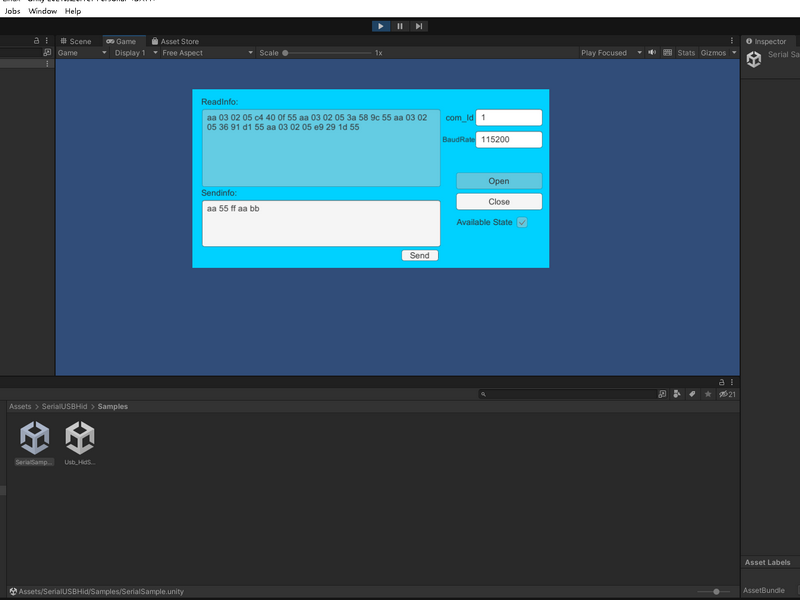800x600 pixels.
Task: Click the Sendinfo text box
Action: [x=321, y=223]
